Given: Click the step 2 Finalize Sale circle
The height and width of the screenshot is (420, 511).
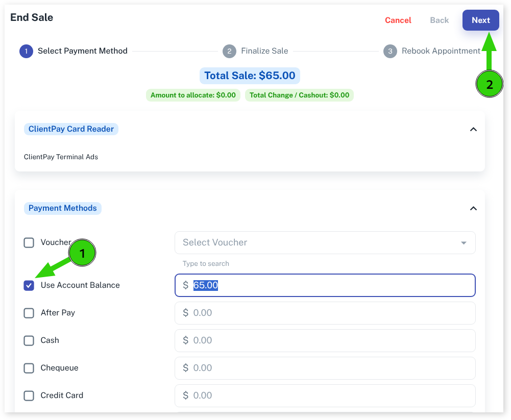Looking at the screenshot, I should 229,51.
